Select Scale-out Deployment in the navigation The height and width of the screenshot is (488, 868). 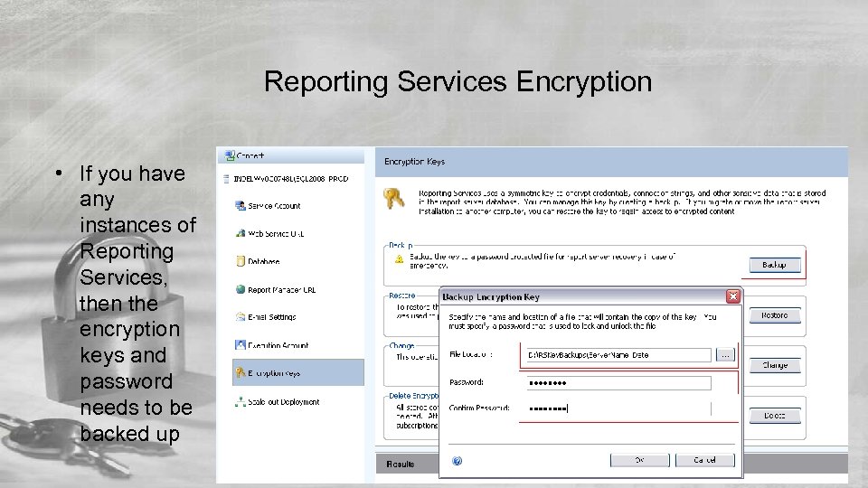pyautogui.click(x=283, y=402)
